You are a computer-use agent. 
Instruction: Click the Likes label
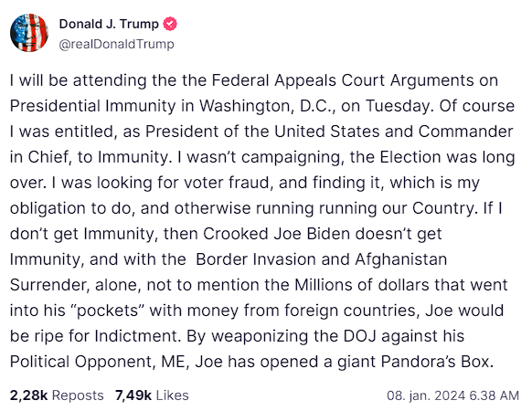[x=173, y=395]
